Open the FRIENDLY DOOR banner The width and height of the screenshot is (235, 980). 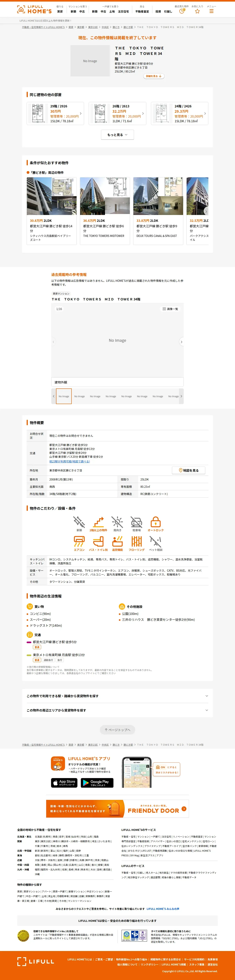coord(117,808)
